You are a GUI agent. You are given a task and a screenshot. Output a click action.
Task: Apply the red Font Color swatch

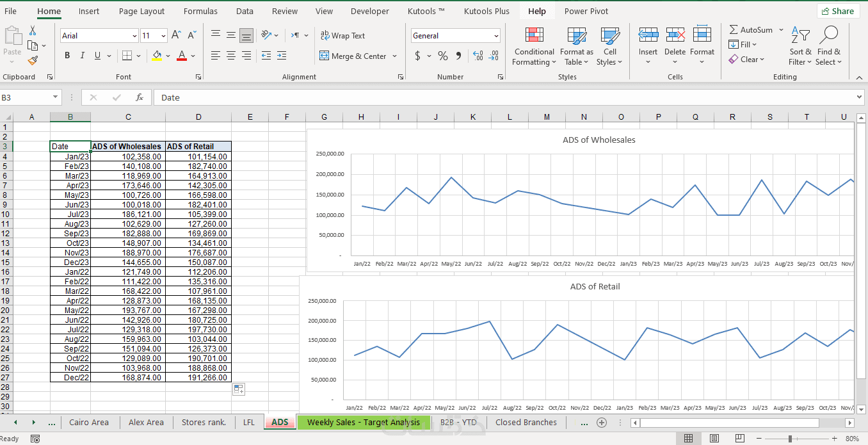coord(182,56)
